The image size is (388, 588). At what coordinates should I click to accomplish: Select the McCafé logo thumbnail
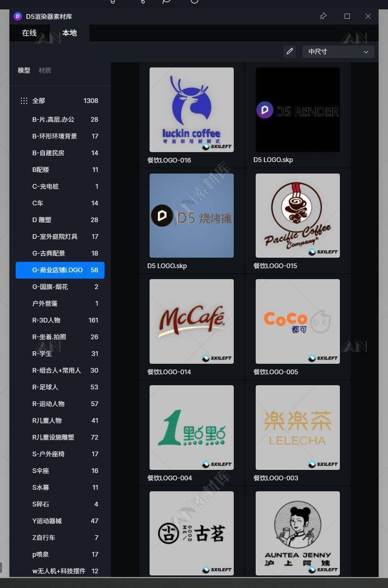pos(191,321)
